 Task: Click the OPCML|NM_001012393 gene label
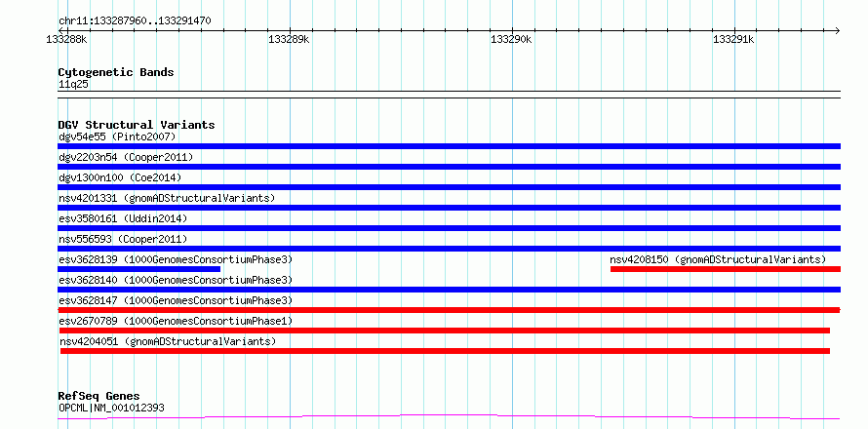coord(111,409)
